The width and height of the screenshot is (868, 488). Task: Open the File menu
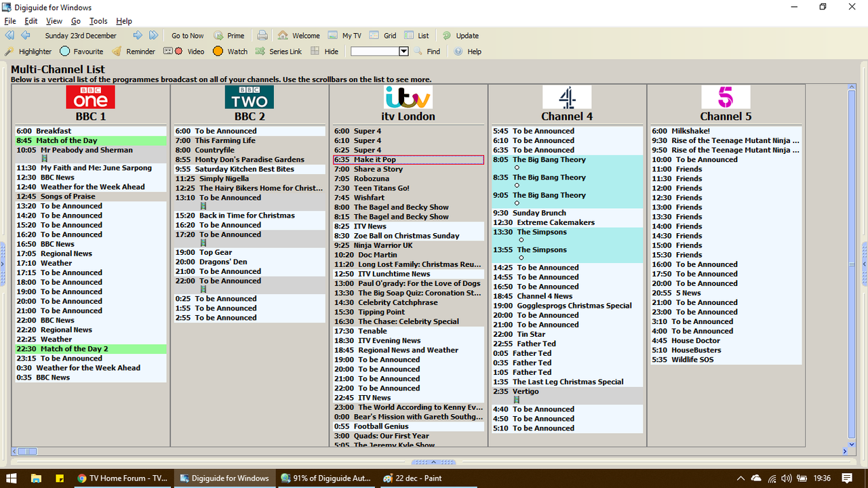[x=10, y=21]
